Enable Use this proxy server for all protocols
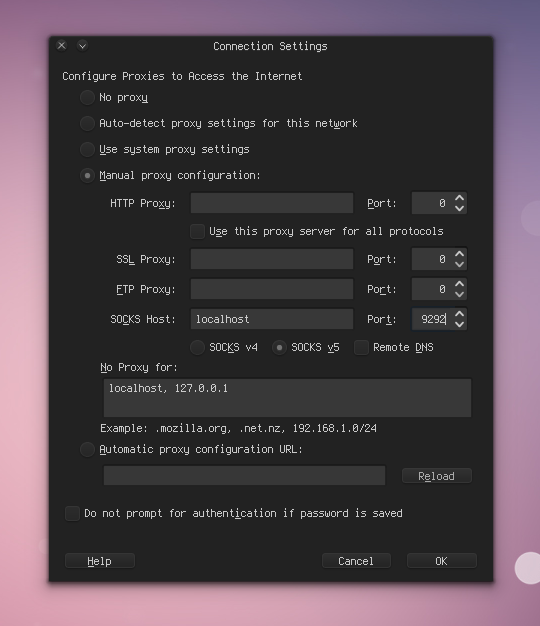This screenshot has height=626, width=540. 197,231
